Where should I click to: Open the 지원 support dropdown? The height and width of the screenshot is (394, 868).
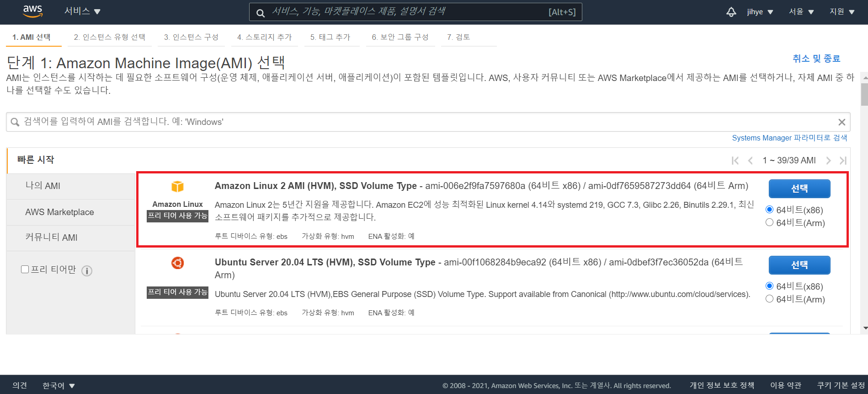click(842, 12)
